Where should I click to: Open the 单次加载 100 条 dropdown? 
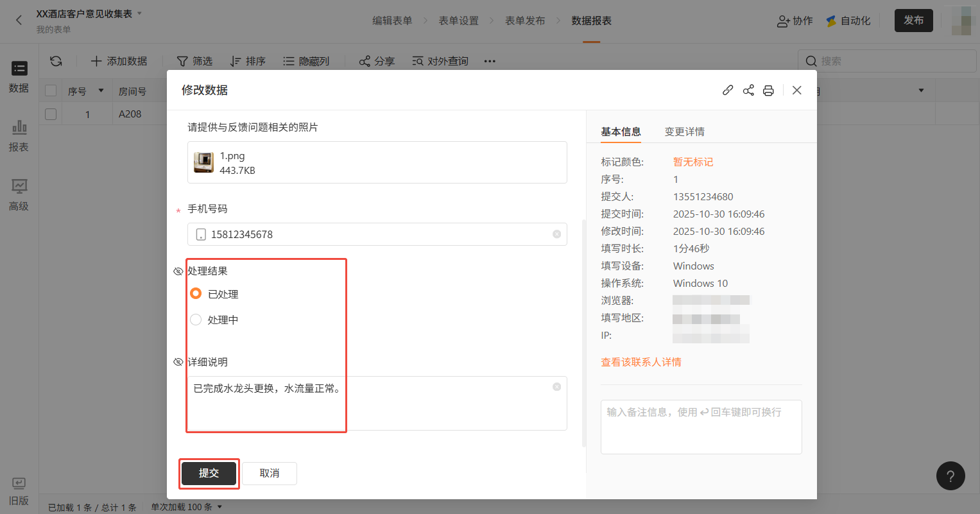tap(186, 507)
